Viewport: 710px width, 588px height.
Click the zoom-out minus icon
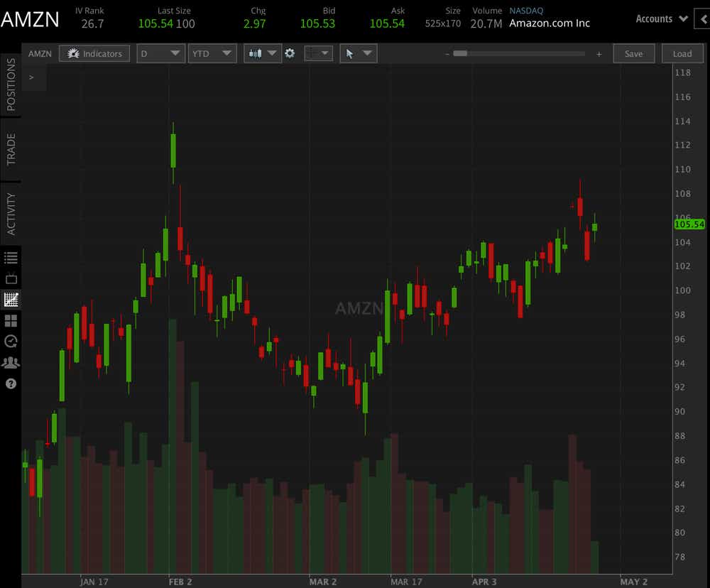point(447,54)
